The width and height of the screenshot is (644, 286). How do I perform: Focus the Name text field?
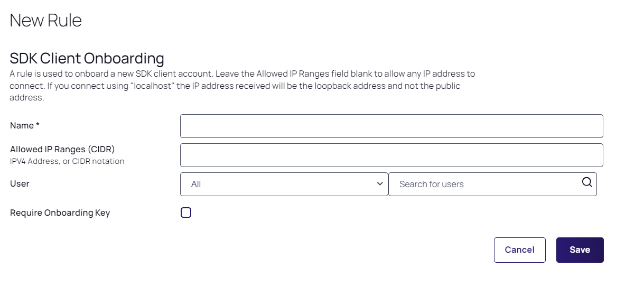391,126
